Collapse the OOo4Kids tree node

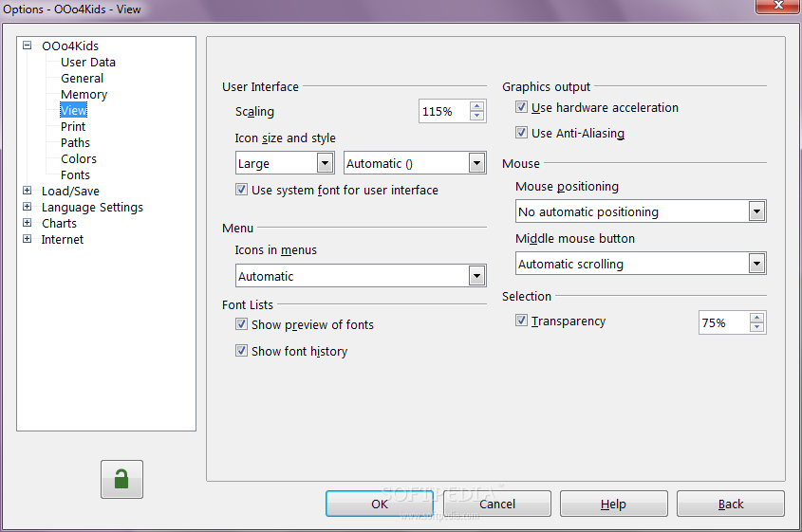[28, 45]
